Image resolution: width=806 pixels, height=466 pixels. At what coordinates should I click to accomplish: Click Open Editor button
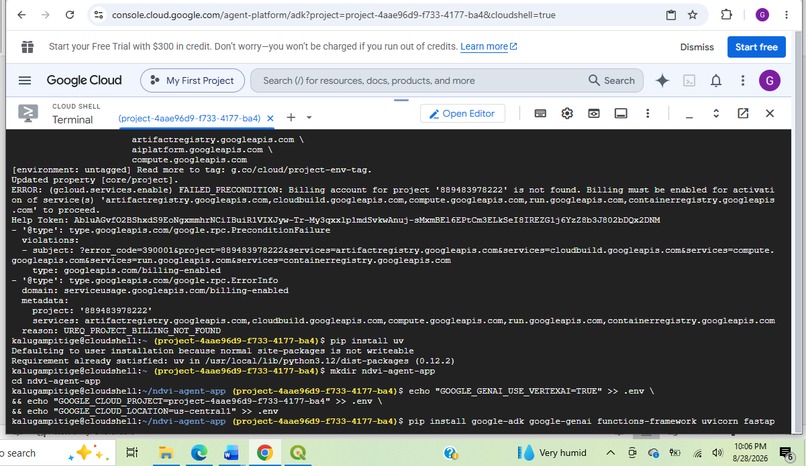[x=462, y=114]
